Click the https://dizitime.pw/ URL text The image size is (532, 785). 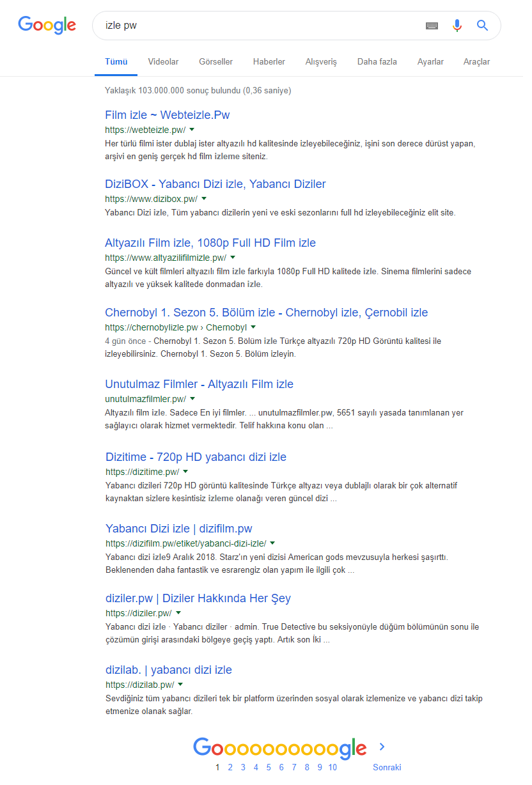(143, 472)
